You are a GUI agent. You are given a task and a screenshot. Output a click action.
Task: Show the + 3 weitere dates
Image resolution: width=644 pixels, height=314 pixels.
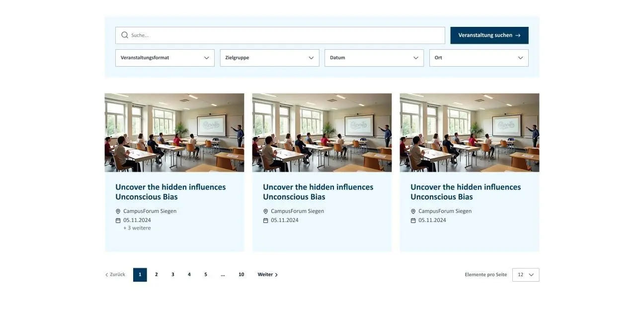[137, 228]
